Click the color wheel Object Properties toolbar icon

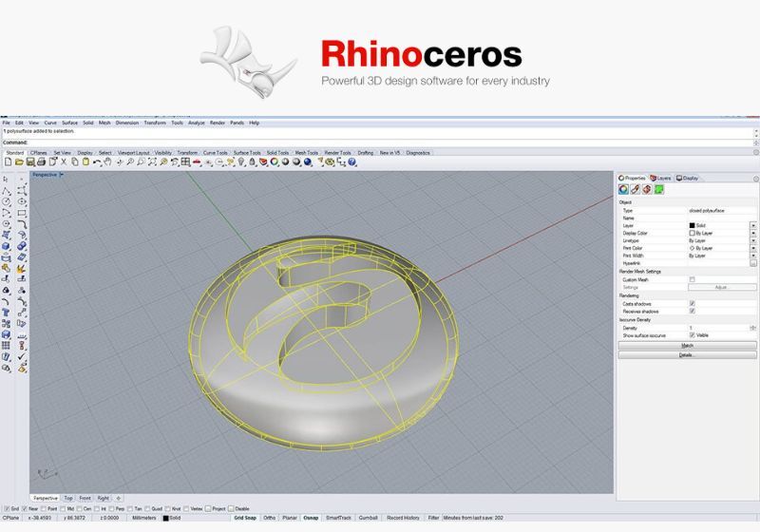[x=275, y=161]
